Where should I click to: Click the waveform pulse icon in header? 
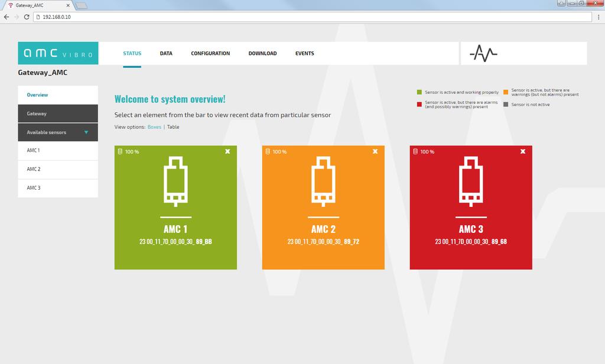click(x=483, y=53)
